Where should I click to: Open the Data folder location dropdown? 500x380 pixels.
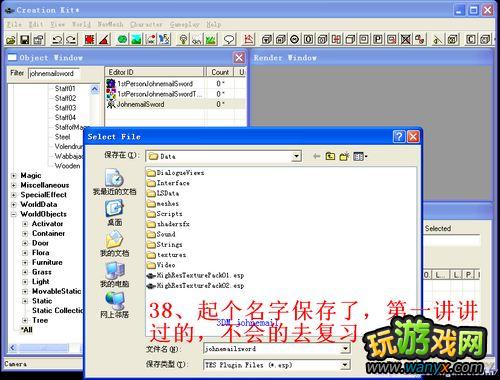[296, 156]
